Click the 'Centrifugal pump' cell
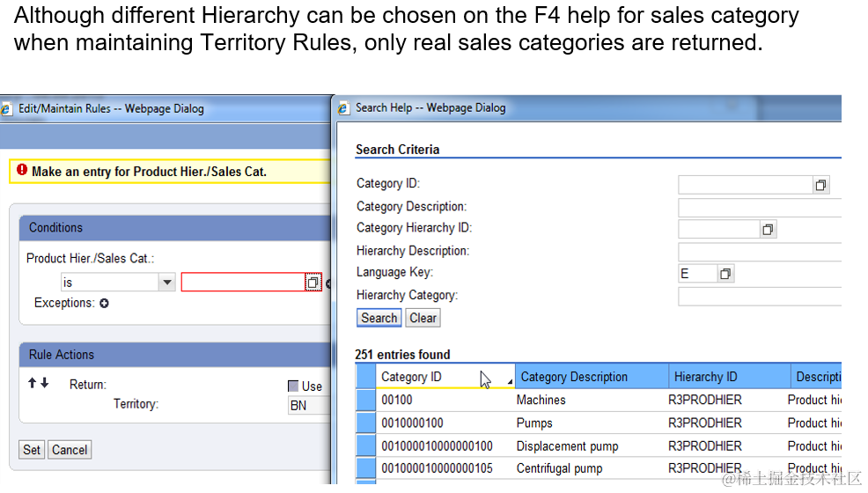The height and width of the screenshot is (493, 868). tap(559, 468)
